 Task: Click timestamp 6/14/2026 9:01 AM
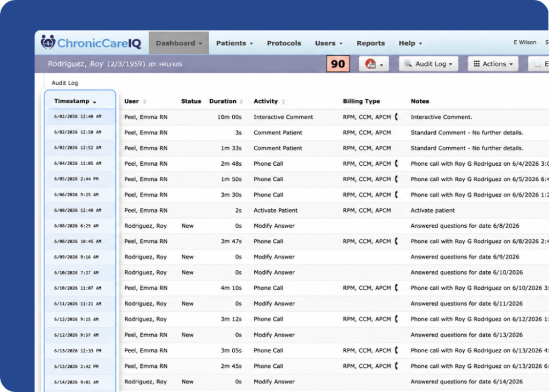(x=76, y=382)
